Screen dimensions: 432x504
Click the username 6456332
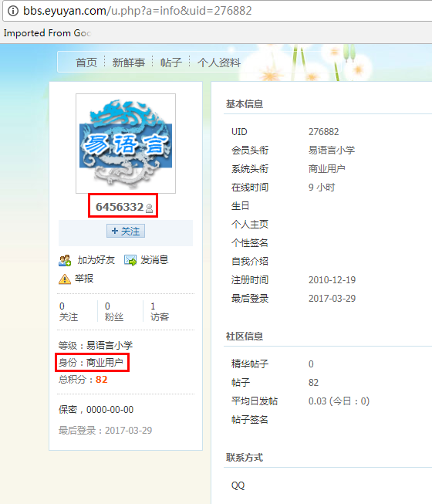120,207
